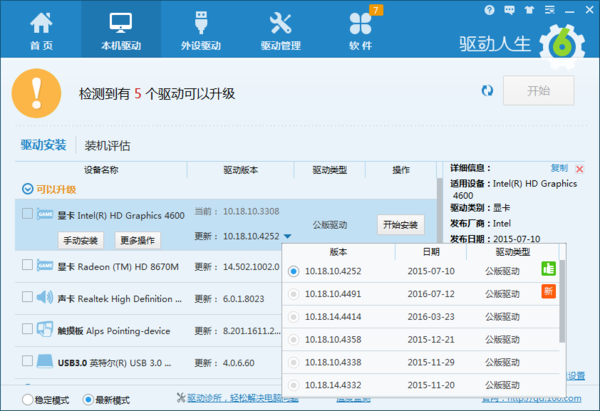600x411 pixels.
Task: Click the graphics card icon for Radeon
Action: pos(45,265)
